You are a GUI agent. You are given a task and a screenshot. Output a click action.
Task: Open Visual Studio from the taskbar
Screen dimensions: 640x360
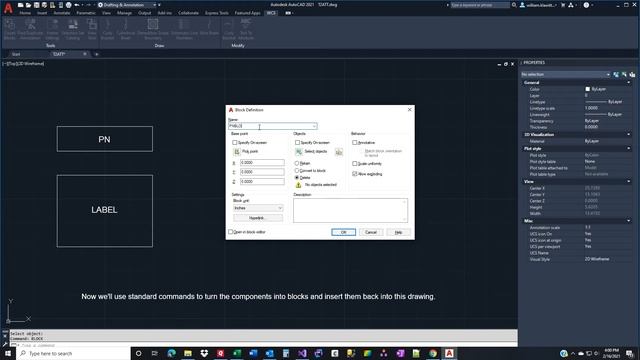pos(302,353)
